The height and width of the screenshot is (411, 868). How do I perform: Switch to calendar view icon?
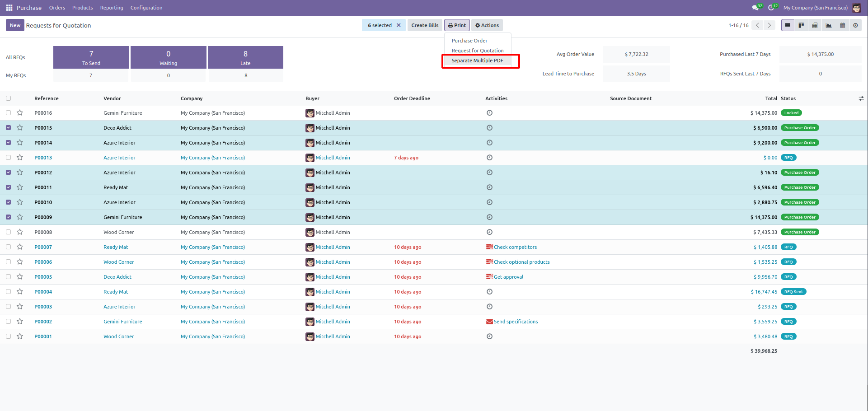point(842,25)
